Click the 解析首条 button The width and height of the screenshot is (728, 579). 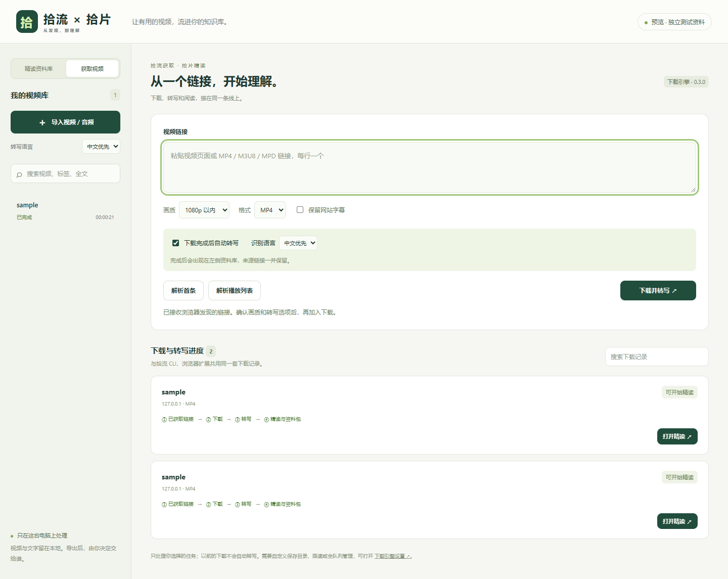184,291
